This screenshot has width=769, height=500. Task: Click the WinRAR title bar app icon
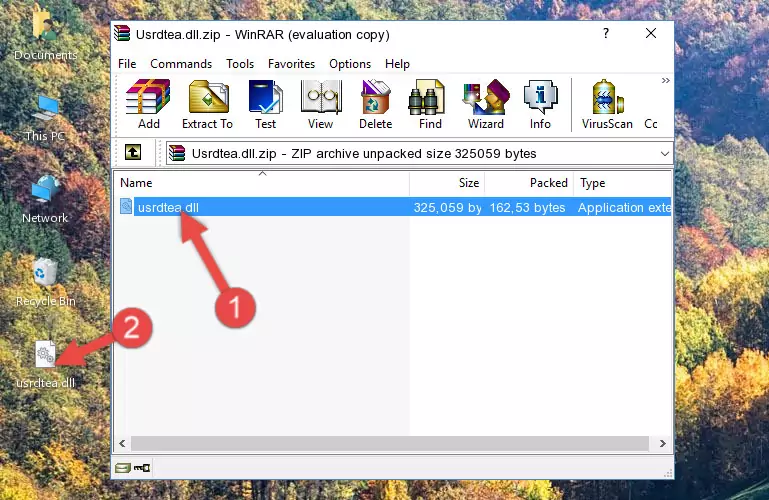(122, 34)
